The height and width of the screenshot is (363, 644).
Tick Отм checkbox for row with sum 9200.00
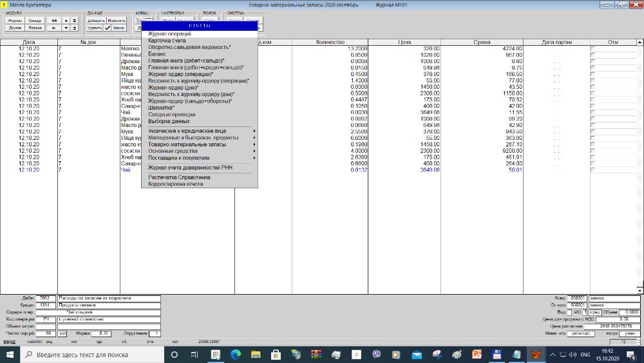coord(592,151)
